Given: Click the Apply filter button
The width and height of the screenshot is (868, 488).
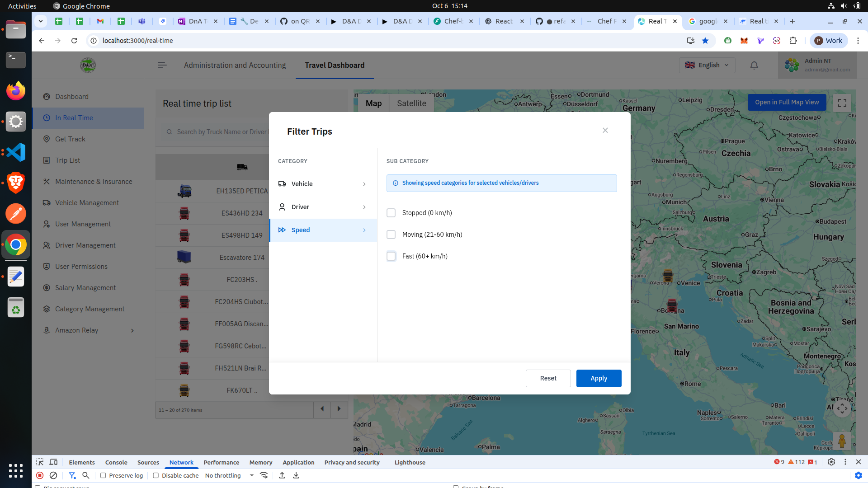Looking at the screenshot, I should click(x=599, y=378).
